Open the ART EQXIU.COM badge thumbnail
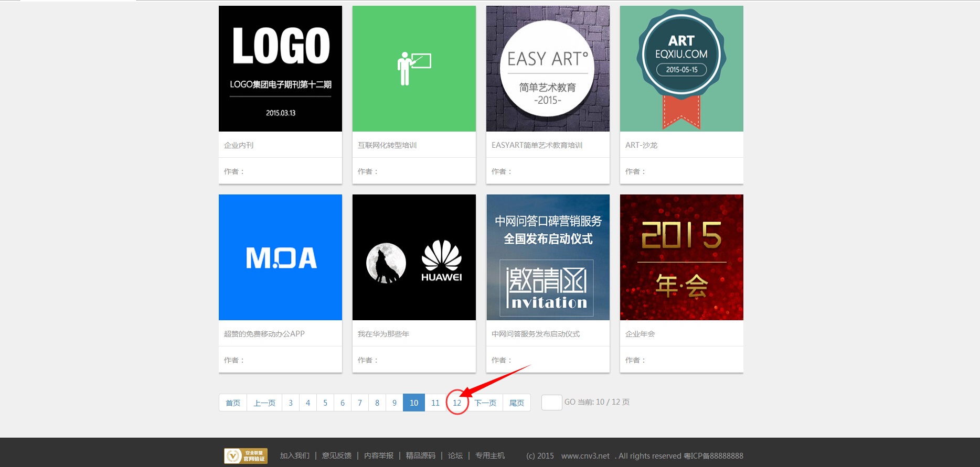 pyautogui.click(x=681, y=69)
